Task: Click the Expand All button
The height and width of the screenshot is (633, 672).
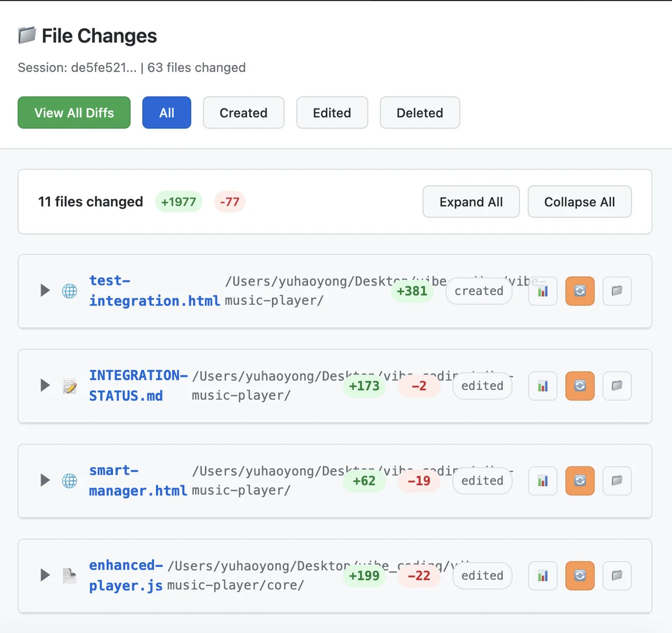Action: pos(471,202)
